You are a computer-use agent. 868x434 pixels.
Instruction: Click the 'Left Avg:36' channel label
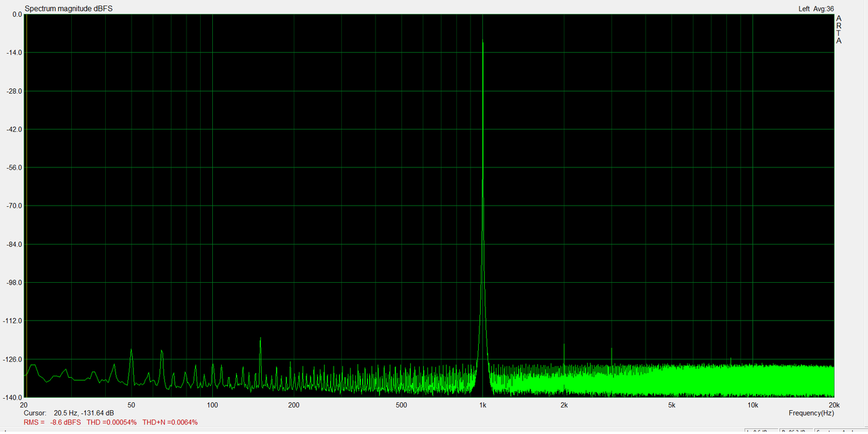click(x=816, y=9)
